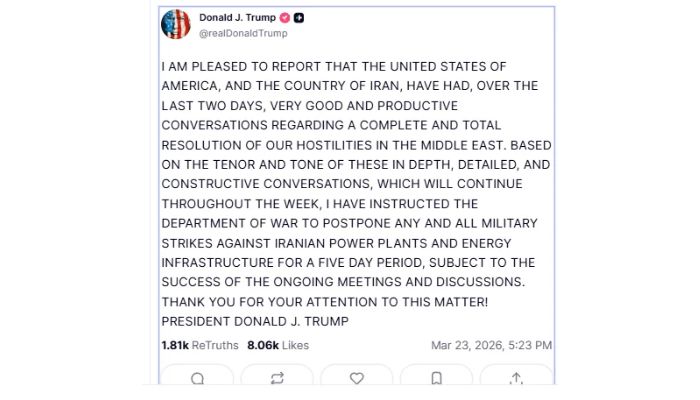
Task: Click the Donald J. Trump display name
Action: (x=236, y=18)
